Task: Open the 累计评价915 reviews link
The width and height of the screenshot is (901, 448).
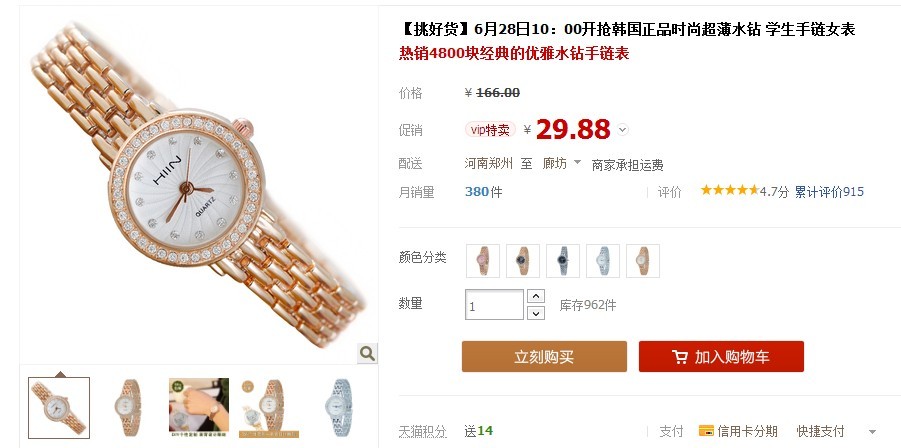Action: pyautogui.click(x=829, y=192)
